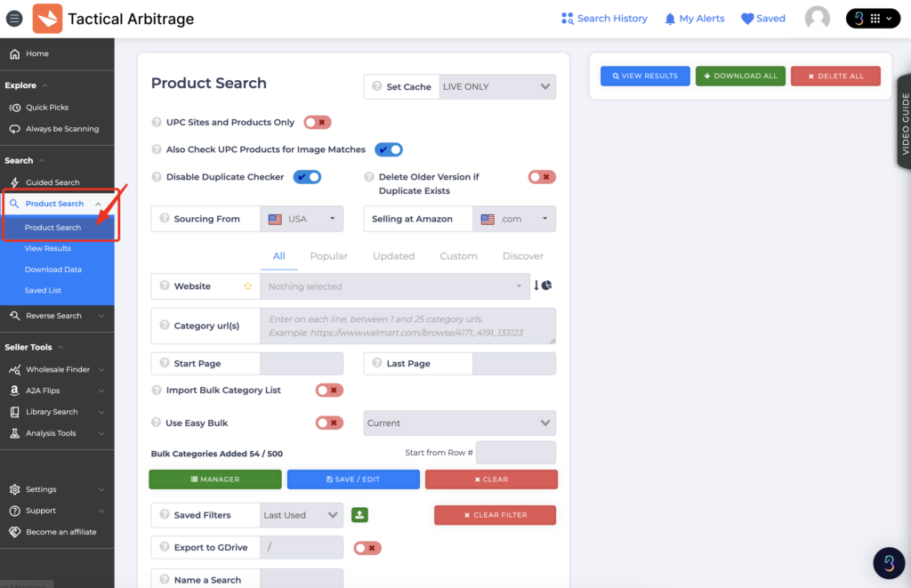
Task: Toggle Use Easy Bulk
Action: [x=329, y=423]
